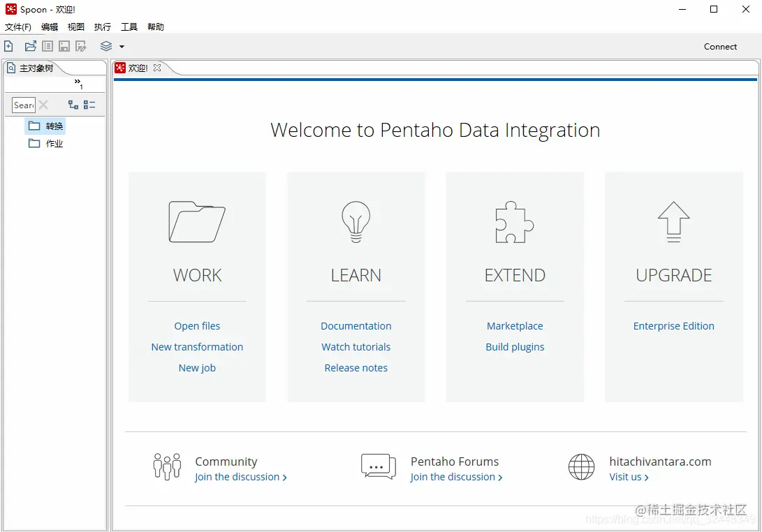Open the 工具 menu

(129, 27)
